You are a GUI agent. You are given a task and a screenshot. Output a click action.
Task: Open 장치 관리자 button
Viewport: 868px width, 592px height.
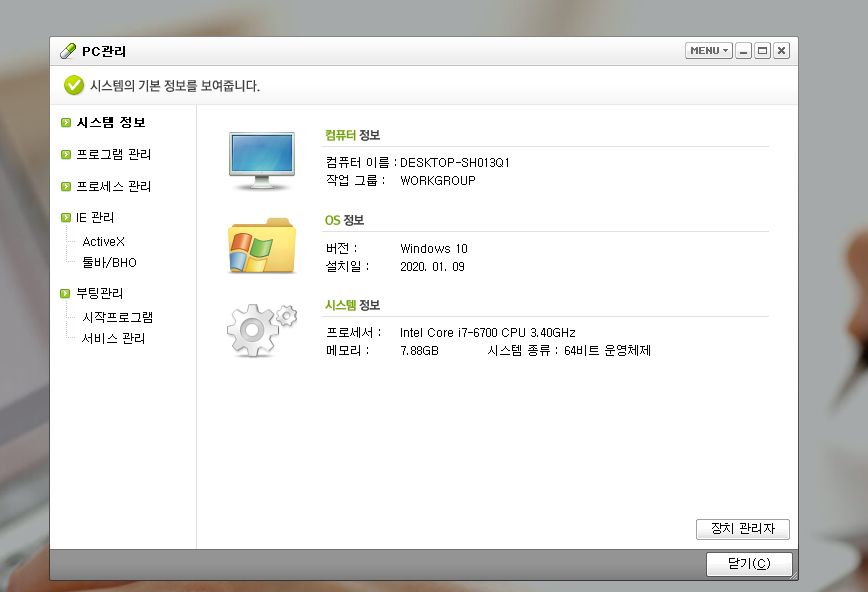coord(742,529)
